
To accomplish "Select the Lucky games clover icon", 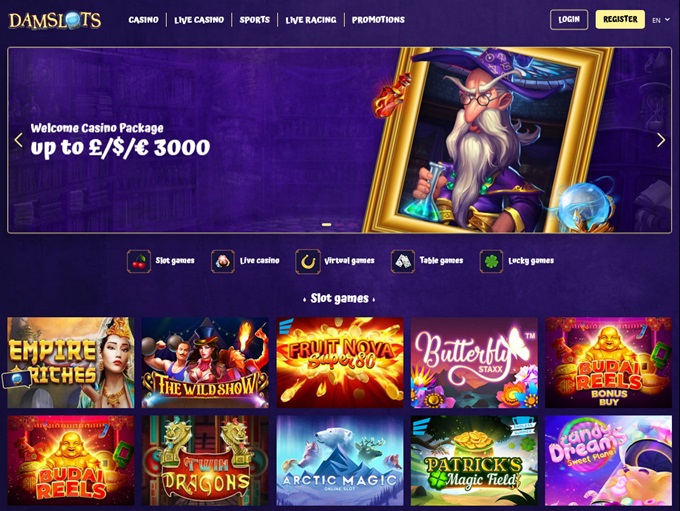I will click(491, 262).
